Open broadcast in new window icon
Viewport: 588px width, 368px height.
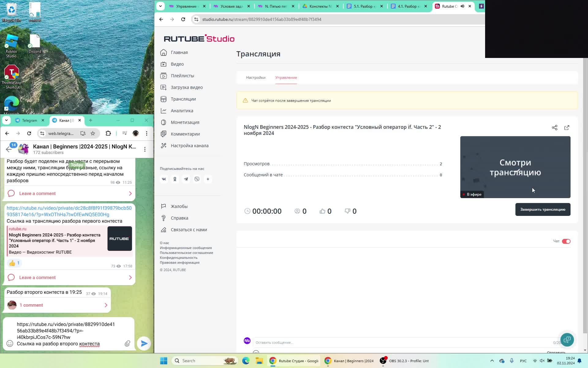tap(567, 128)
